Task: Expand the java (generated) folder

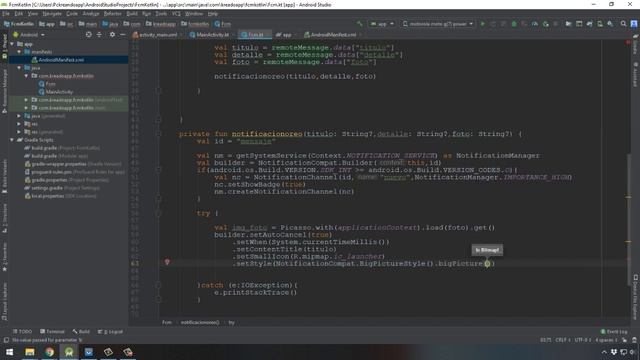Action: tap(19, 116)
